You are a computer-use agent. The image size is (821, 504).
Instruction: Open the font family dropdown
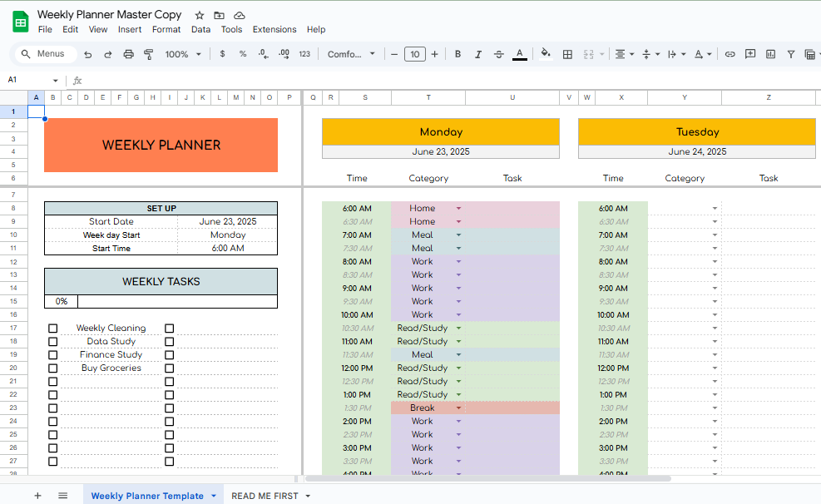[351, 54]
